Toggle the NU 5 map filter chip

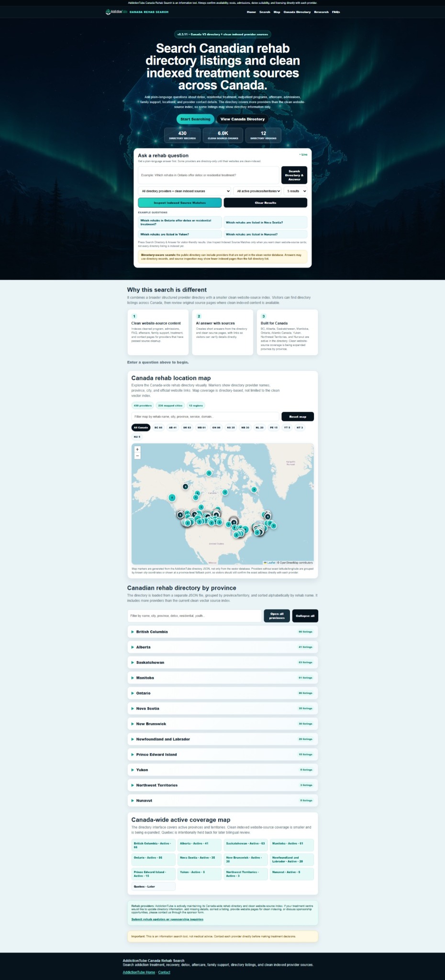tap(137, 437)
